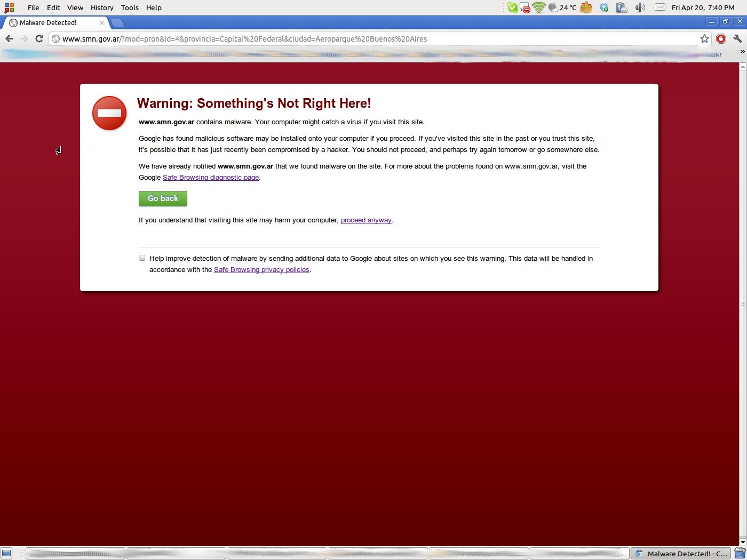Open a new tab
Image resolution: width=747 pixels, height=560 pixels.
[117, 22]
